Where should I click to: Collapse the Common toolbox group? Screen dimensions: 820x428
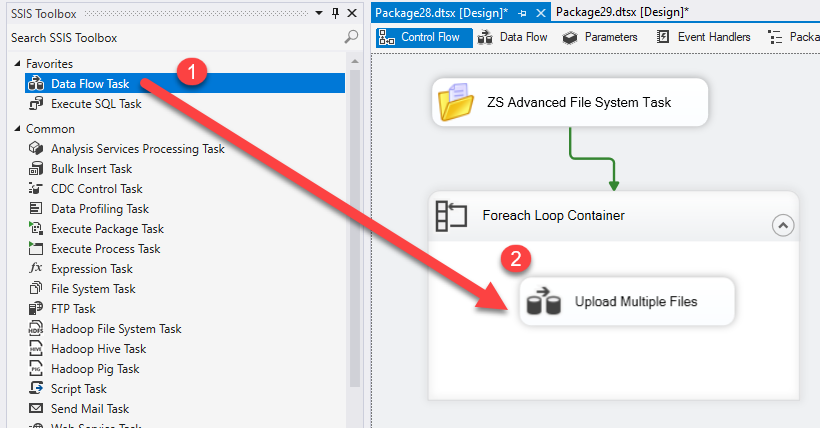pyautogui.click(x=17, y=129)
